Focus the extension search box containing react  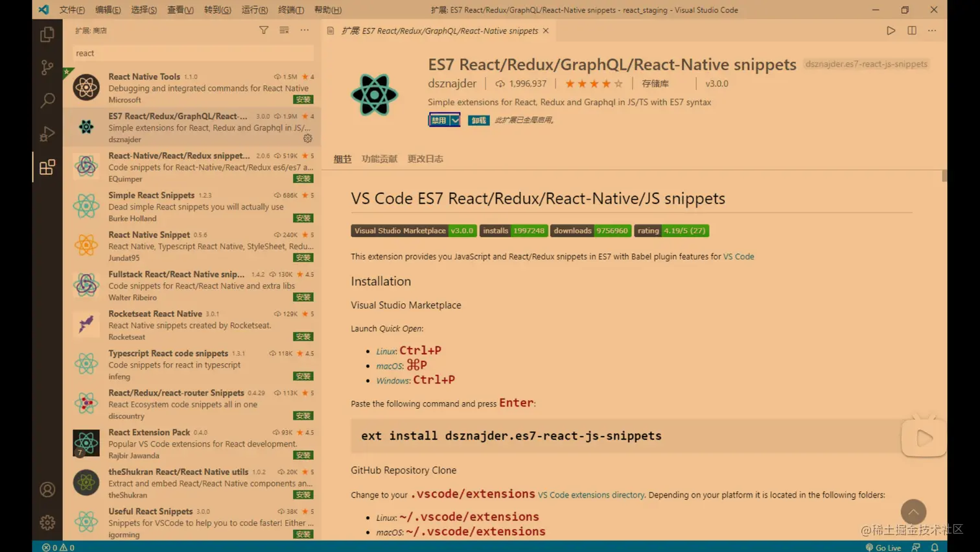[193, 53]
